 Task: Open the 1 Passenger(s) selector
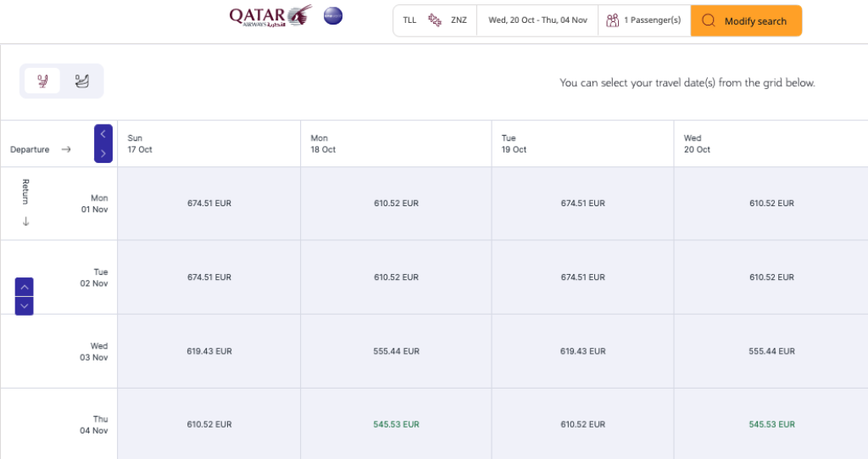652,20
